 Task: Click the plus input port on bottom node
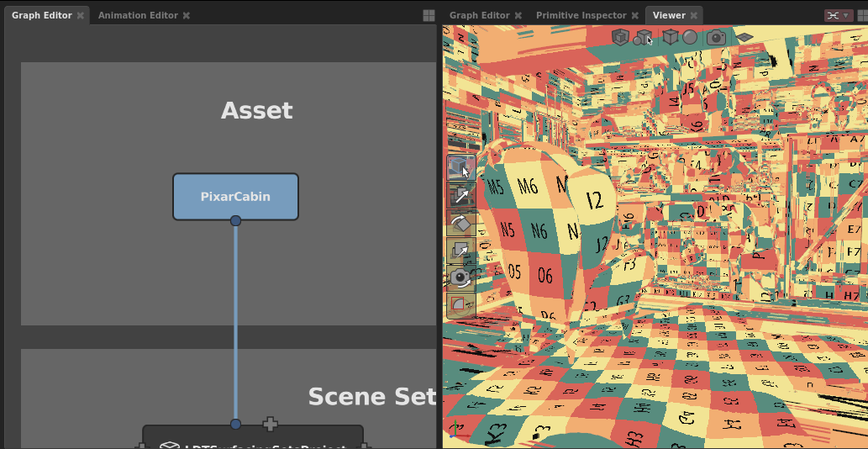pyautogui.click(x=270, y=424)
